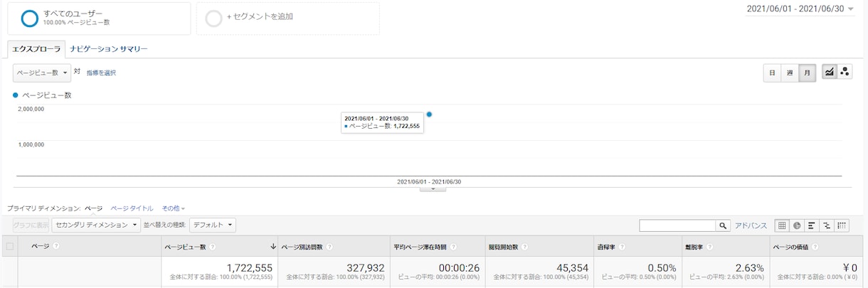Select ページ タイトル as primary dimension

[x=132, y=208]
